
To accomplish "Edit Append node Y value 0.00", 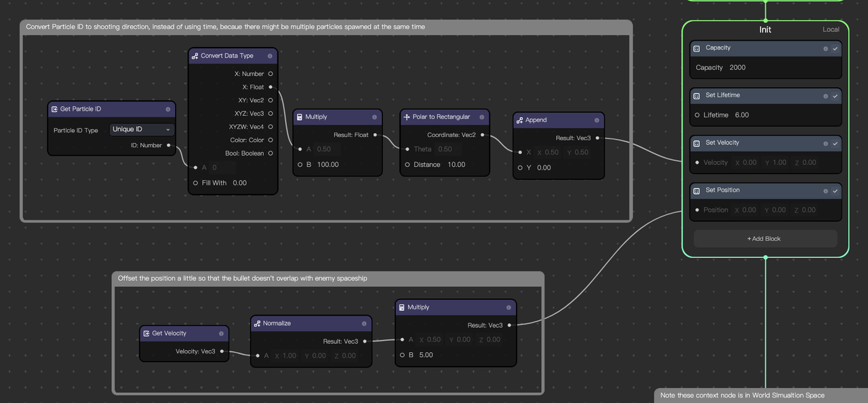I will point(544,168).
